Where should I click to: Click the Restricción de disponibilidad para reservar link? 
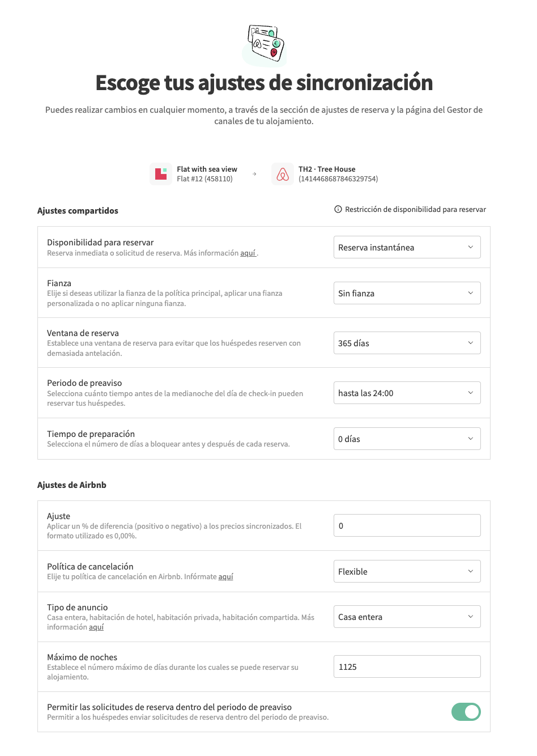pyautogui.click(x=415, y=210)
